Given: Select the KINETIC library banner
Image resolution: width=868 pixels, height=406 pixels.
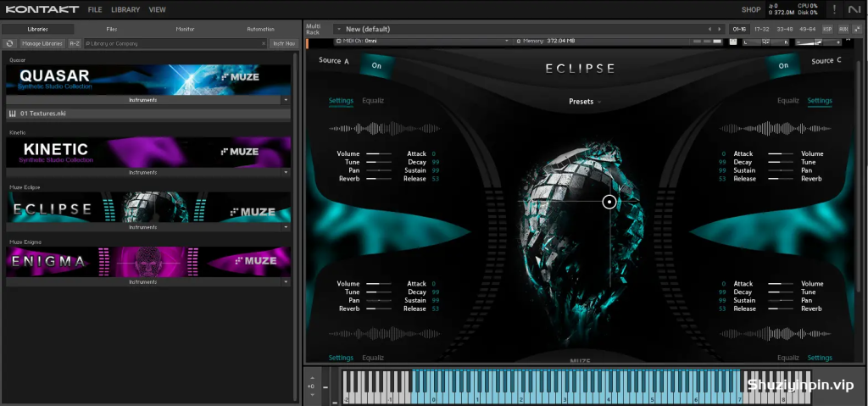Looking at the screenshot, I should coord(148,153).
